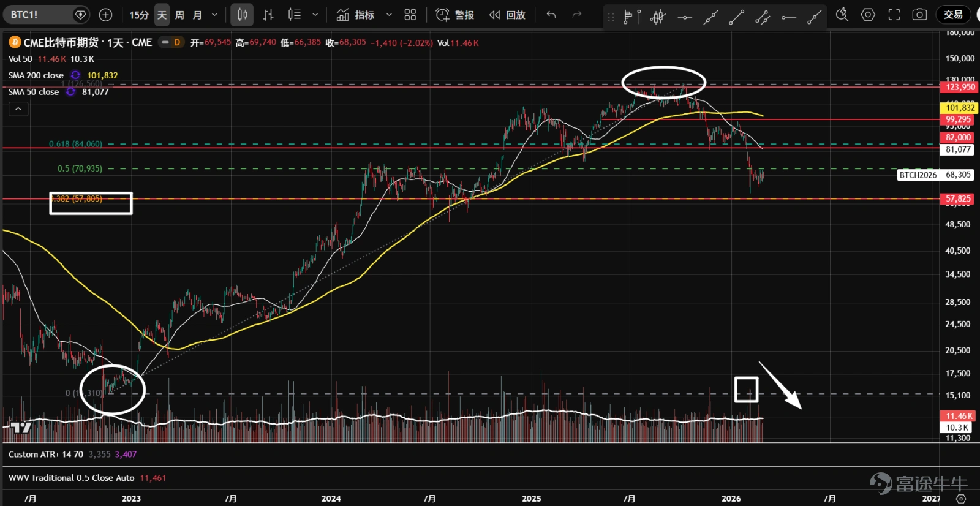Switch to the 15分 timeframe

click(x=139, y=15)
